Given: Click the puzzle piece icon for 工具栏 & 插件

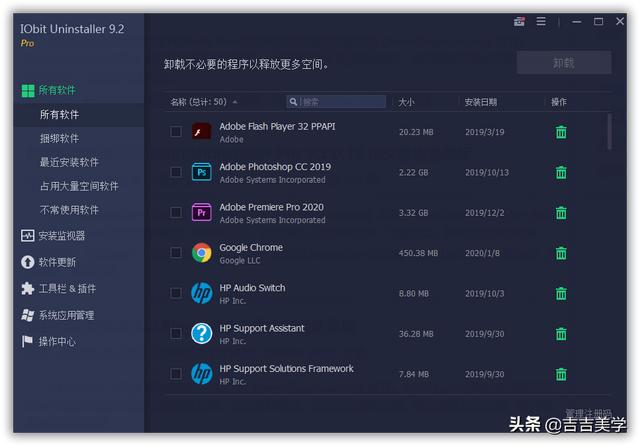Looking at the screenshot, I should click(27, 288).
